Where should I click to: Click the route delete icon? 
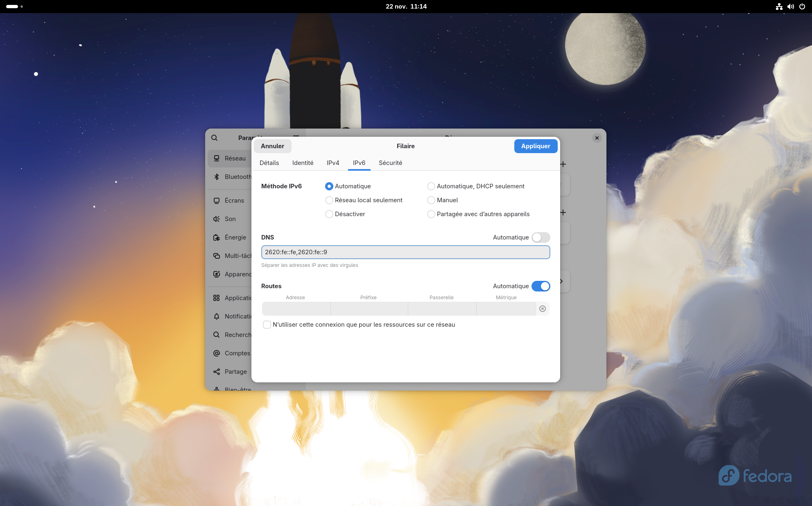tap(543, 309)
